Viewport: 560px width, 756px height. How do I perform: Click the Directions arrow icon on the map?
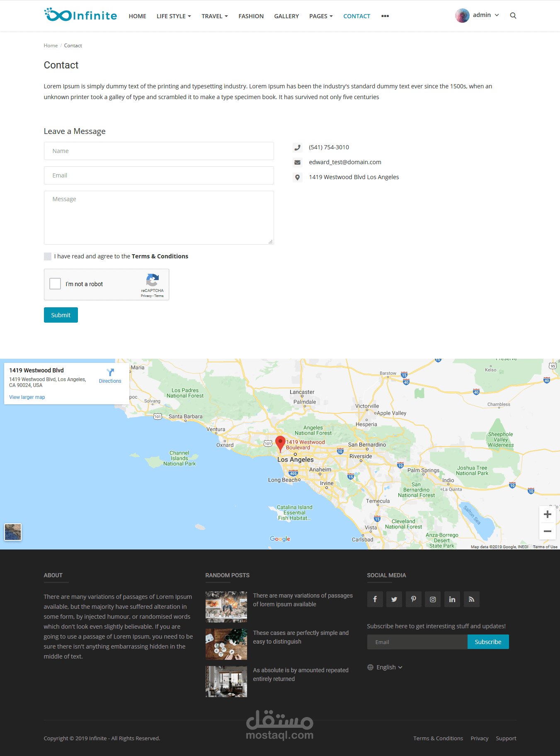point(110,372)
